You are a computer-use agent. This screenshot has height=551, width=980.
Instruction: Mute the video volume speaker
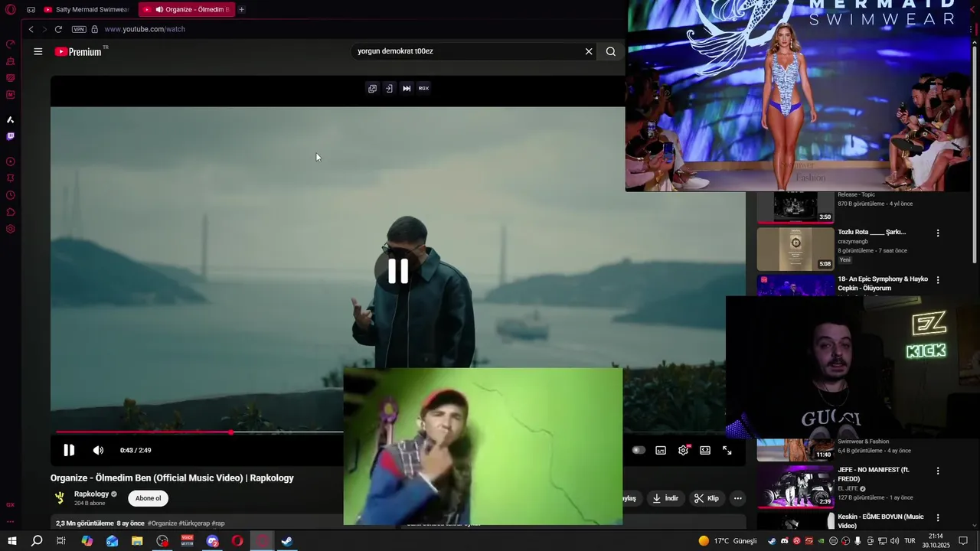click(x=98, y=450)
